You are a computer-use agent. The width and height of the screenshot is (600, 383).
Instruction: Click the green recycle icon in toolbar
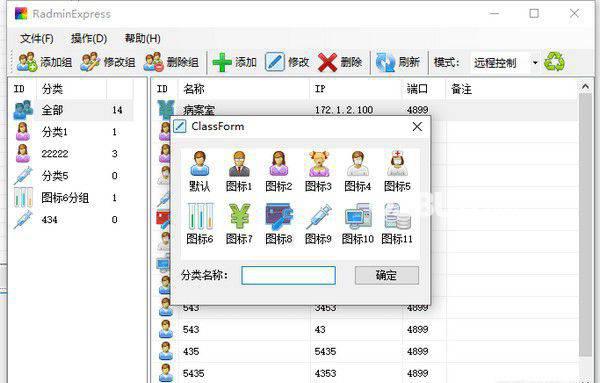[554, 61]
